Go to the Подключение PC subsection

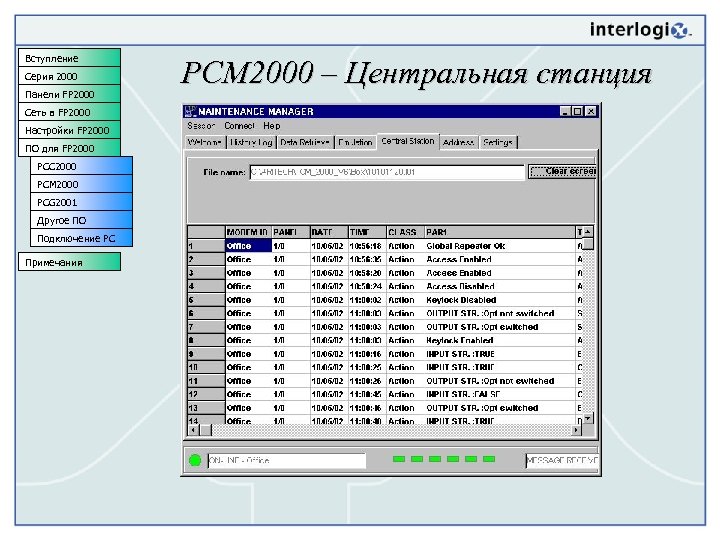click(81, 238)
